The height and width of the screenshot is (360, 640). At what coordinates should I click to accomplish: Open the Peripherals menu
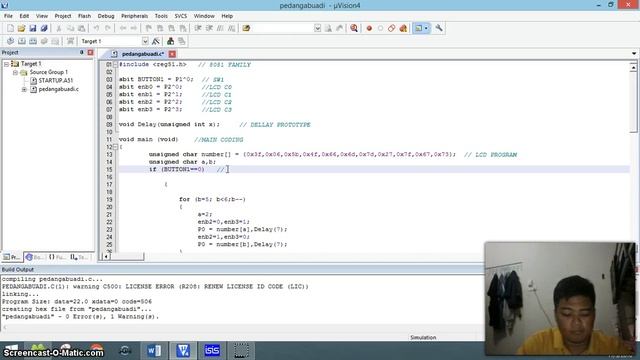pos(134,16)
